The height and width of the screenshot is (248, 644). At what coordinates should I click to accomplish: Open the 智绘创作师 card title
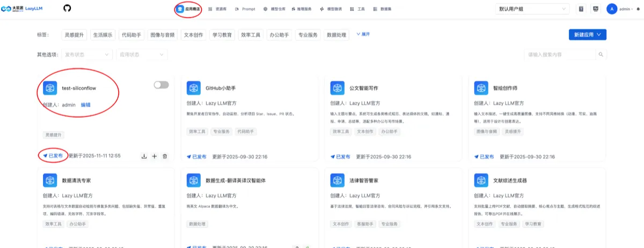point(505,88)
